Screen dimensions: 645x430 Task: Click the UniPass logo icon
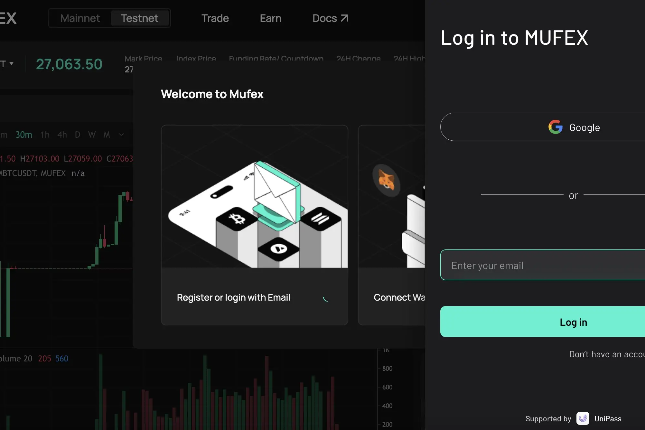tap(581, 419)
